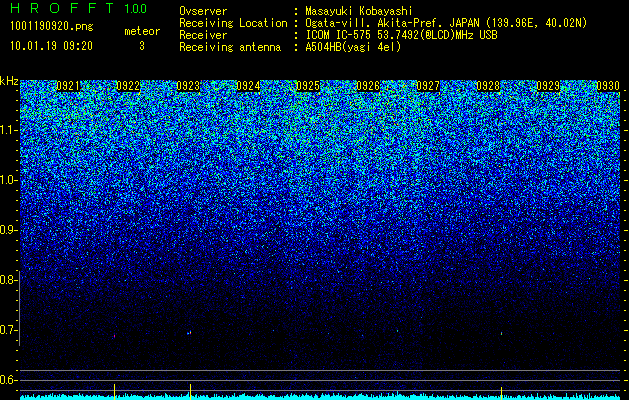629x400 pixels.
Task: Click the 0.9 frequency axis label
Action: [8, 230]
